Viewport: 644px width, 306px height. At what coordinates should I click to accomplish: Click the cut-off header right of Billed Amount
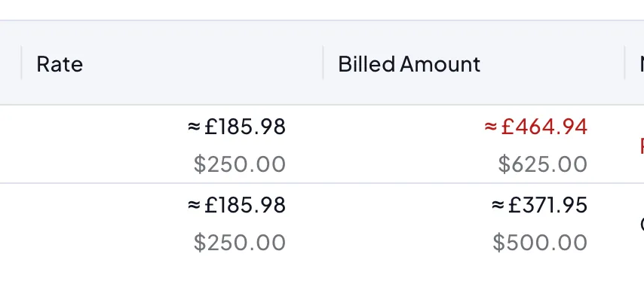640,64
